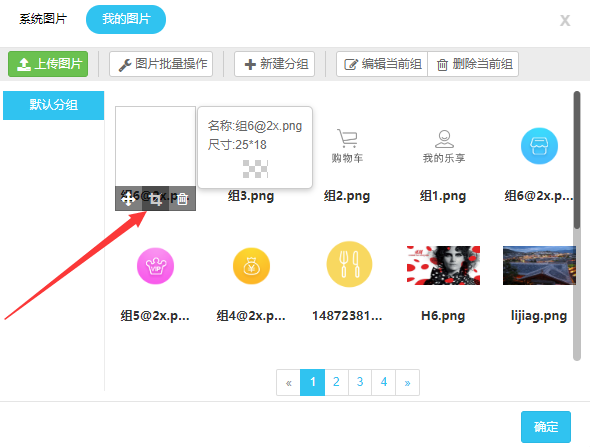This screenshot has height=447, width=590.
Task: Click the green 上传图片 upload button
Action: point(48,64)
